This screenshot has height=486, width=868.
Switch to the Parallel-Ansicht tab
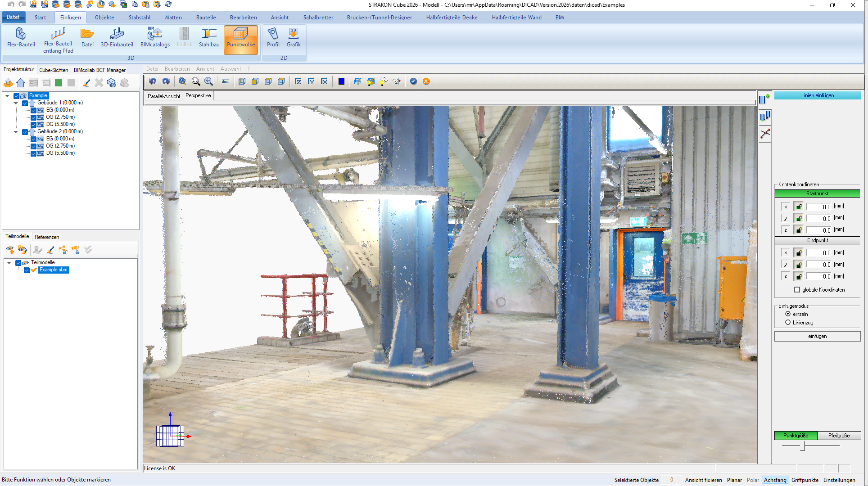point(164,95)
